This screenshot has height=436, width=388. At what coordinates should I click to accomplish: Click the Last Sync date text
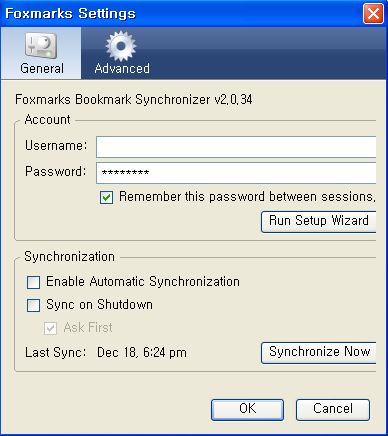point(142,352)
